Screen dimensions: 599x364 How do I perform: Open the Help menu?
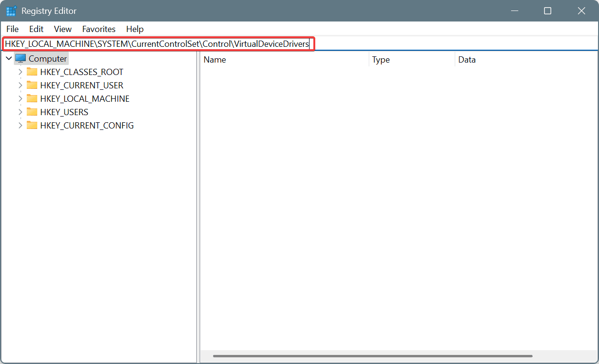135,29
